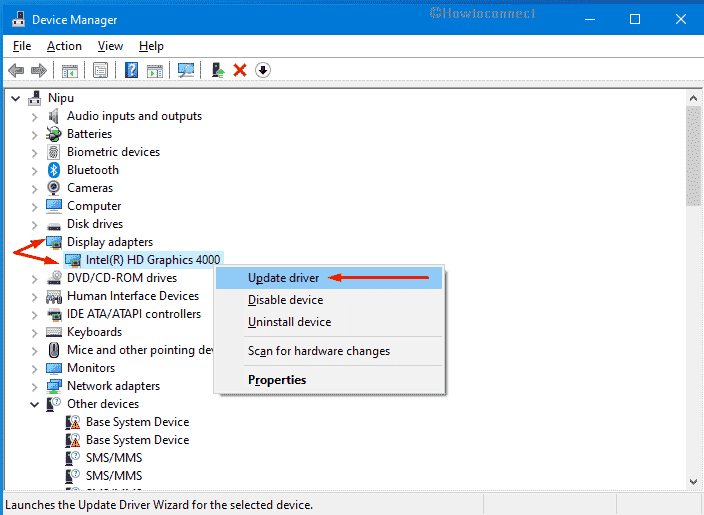Viewport: 704px width, 515px height.
Task: Open the File menu
Action: 22,46
